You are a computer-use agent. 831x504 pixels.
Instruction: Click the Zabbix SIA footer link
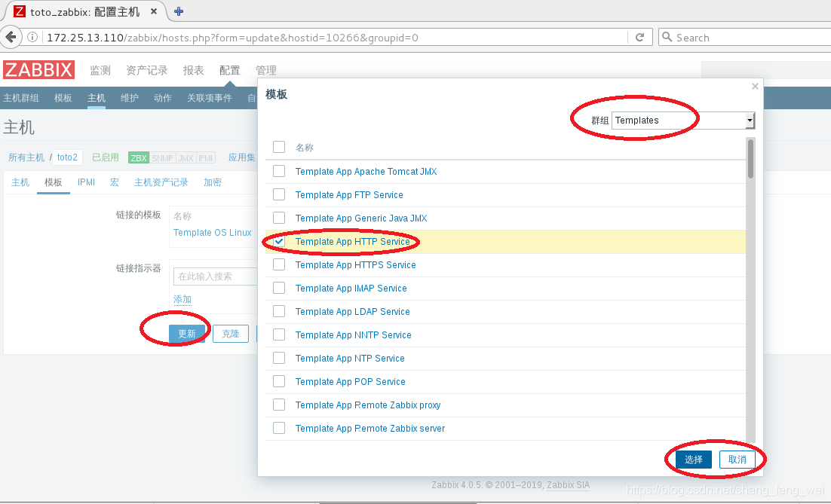[568, 484]
